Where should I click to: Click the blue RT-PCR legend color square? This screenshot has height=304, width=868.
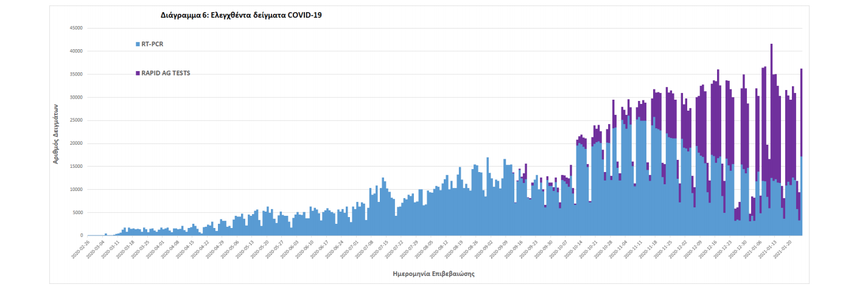pyautogui.click(x=138, y=44)
